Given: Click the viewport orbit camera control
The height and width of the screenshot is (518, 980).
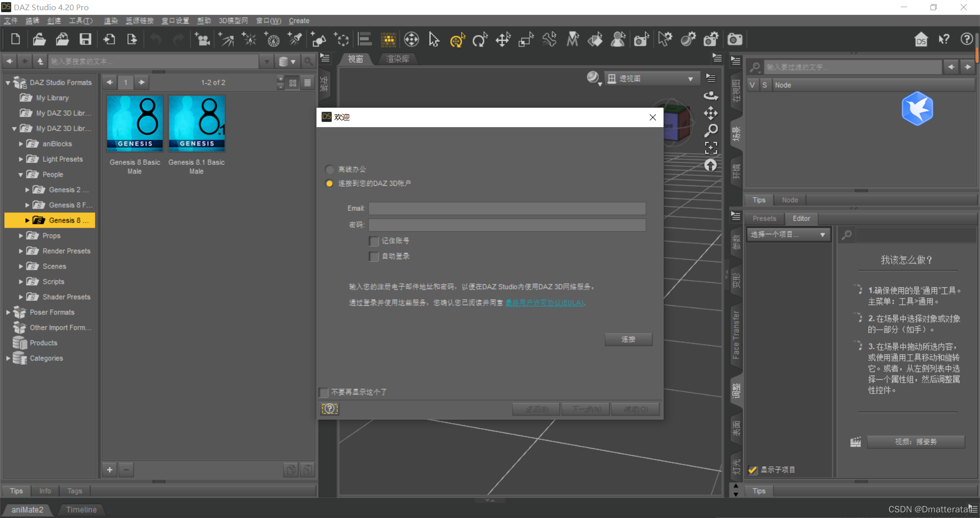Looking at the screenshot, I should click(710, 95).
